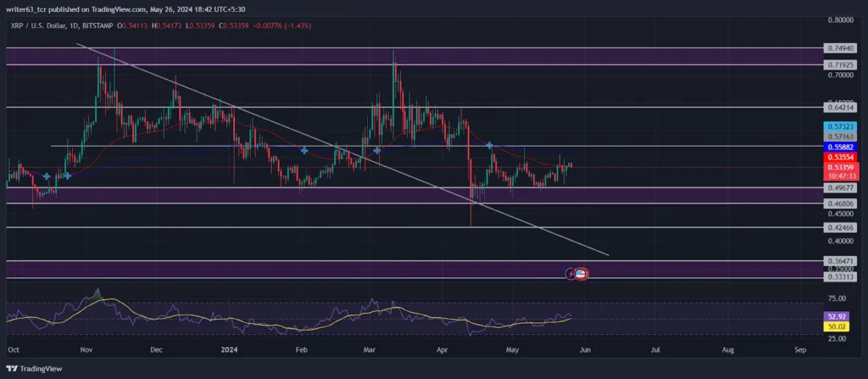Click the Apr label on time axis
Viewport: 868px width, 379px height.
[x=442, y=350]
